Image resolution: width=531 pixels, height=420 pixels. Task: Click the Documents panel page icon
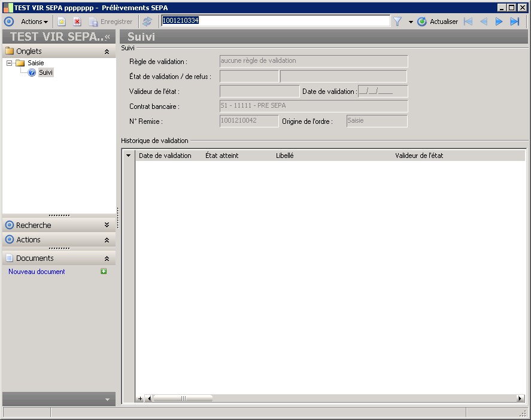tap(10, 258)
